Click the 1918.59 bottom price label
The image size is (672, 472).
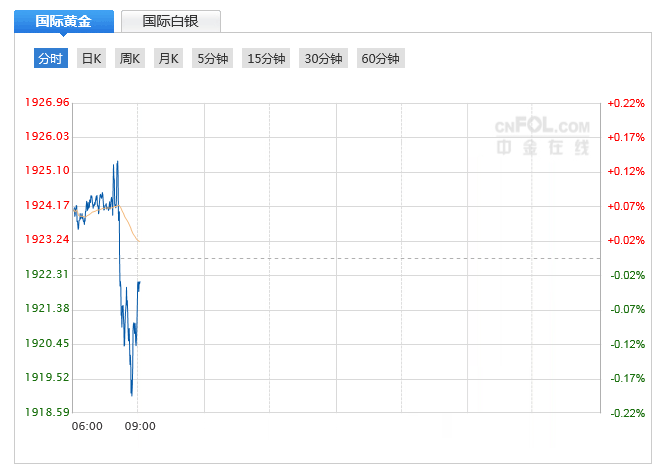(x=47, y=412)
